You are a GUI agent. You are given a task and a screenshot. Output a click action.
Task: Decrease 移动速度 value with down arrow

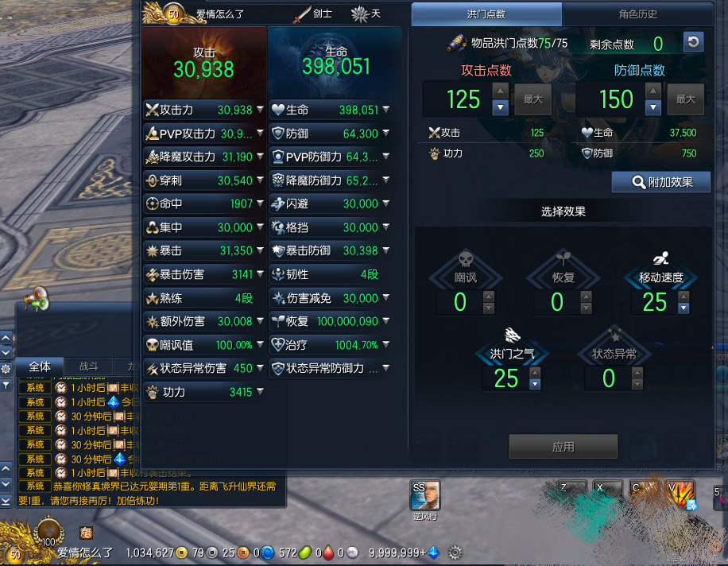tap(683, 308)
